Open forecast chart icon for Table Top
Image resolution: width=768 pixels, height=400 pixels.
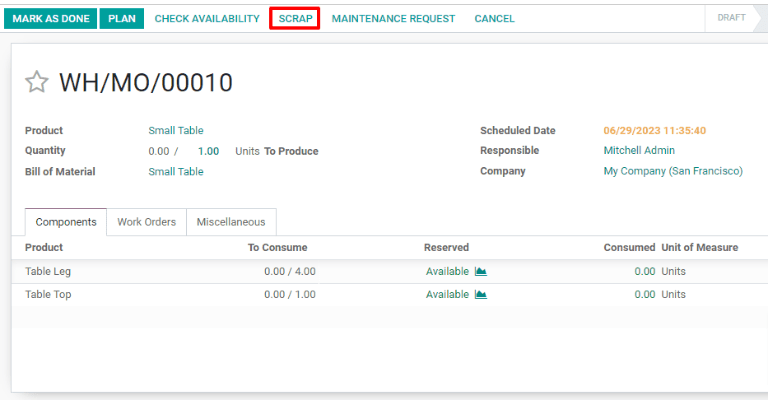click(x=480, y=295)
